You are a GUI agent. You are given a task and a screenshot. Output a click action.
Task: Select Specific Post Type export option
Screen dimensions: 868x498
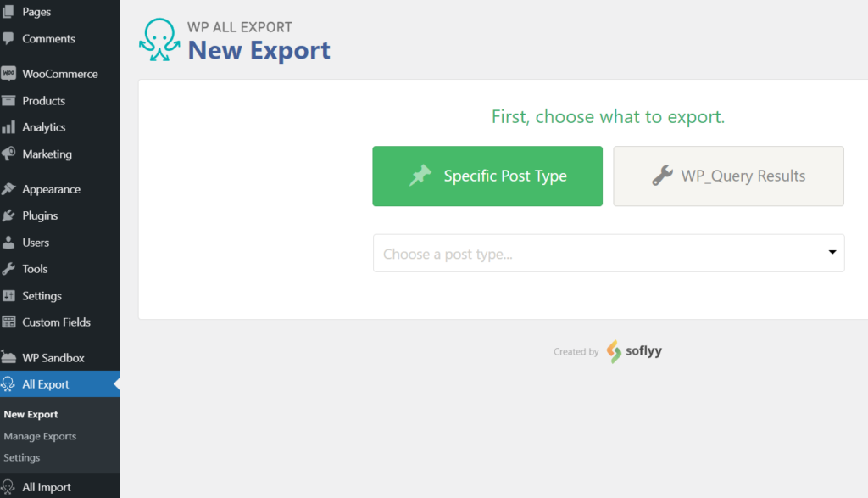point(487,176)
